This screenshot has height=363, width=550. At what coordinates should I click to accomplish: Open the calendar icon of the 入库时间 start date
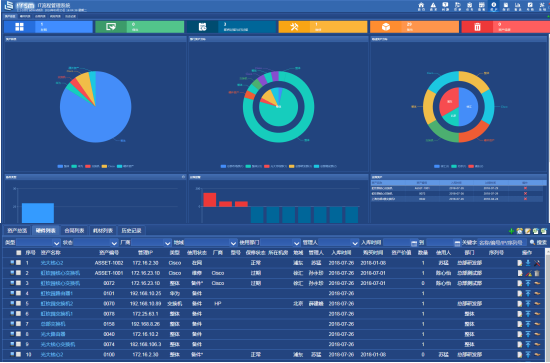tap(414, 243)
